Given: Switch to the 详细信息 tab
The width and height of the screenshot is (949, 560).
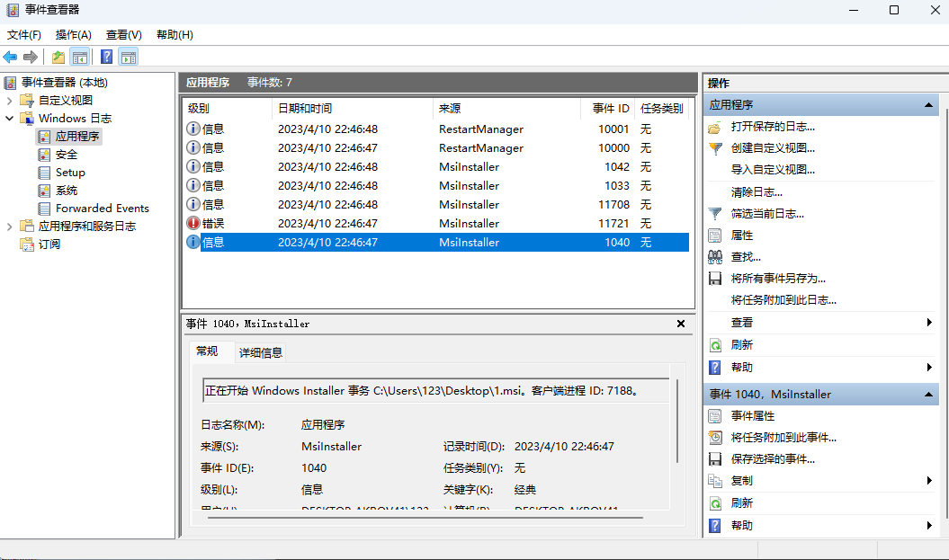Looking at the screenshot, I should pyautogui.click(x=261, y=352).
